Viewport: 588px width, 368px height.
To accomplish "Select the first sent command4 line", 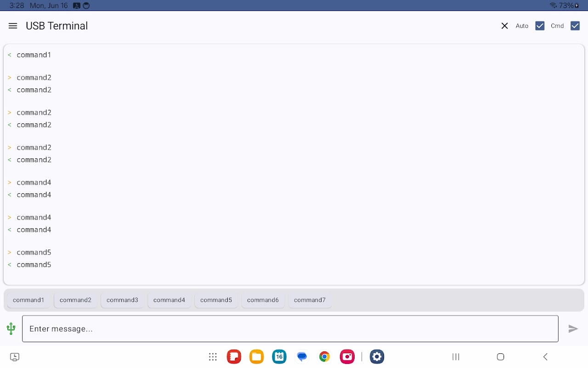I will pos(29,182).
